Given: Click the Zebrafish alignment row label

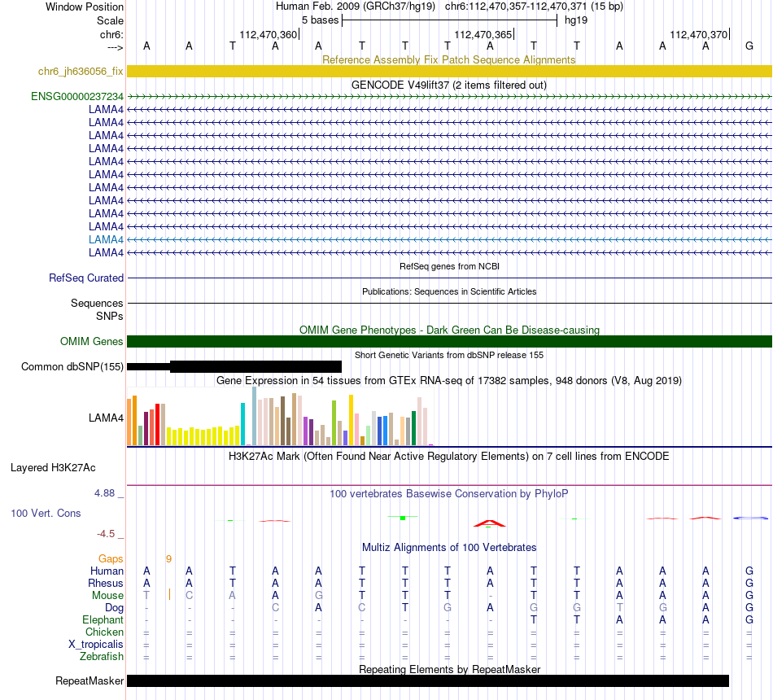Looking at the screenshot, I should tap(102, 657).
